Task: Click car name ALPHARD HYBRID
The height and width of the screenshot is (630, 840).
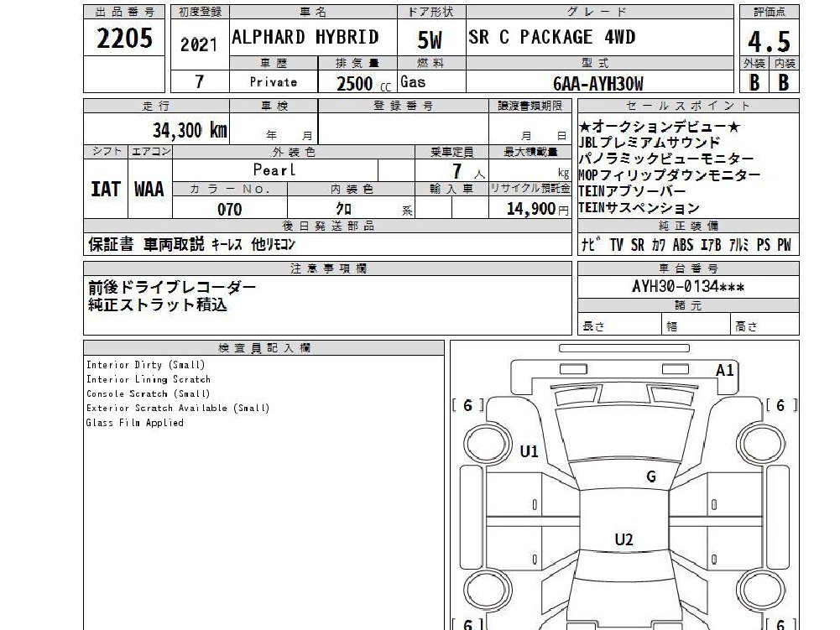Action: click(305, 37)
